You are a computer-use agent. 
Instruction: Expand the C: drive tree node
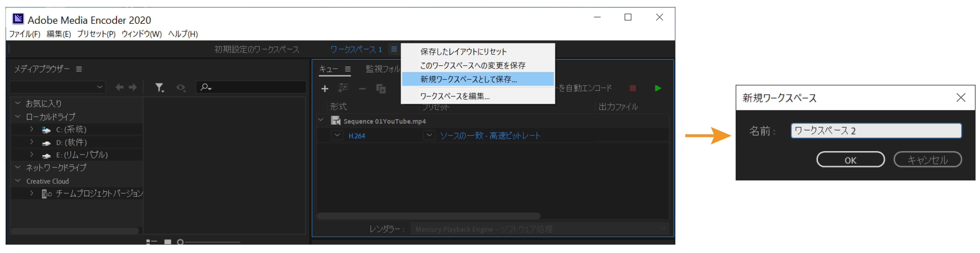point(32,130)
